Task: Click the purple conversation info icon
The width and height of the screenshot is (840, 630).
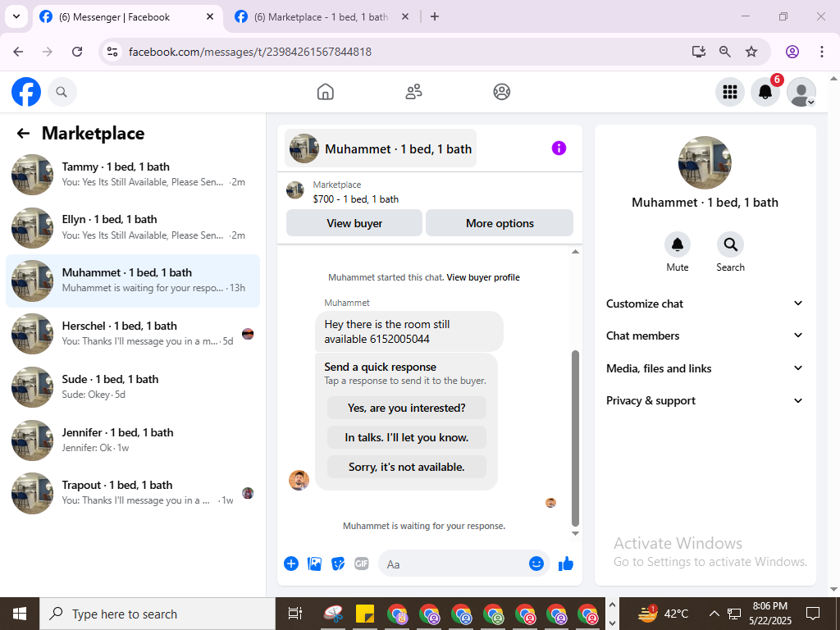Action: coord(559,148)
